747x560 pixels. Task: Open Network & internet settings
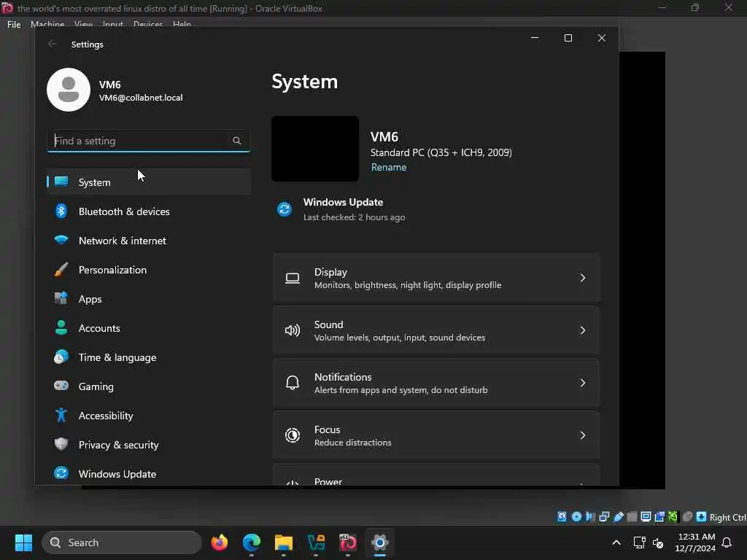[149, 241]
